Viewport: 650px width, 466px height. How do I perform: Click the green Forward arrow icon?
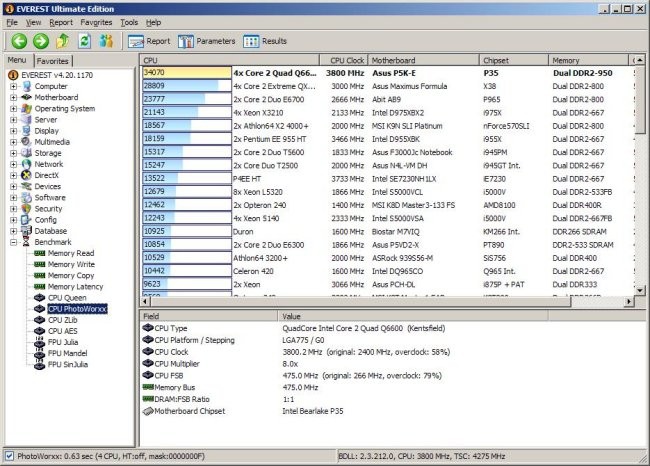[41, 41]
